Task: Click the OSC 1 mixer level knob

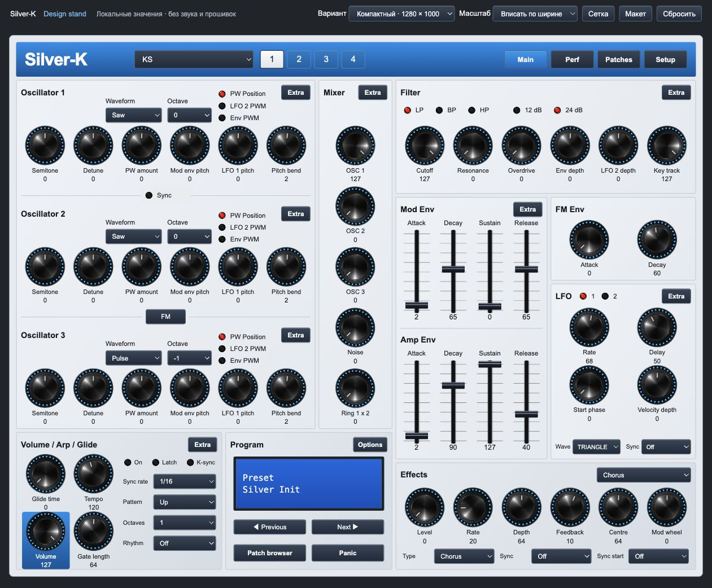Action: tap(355, 146)
